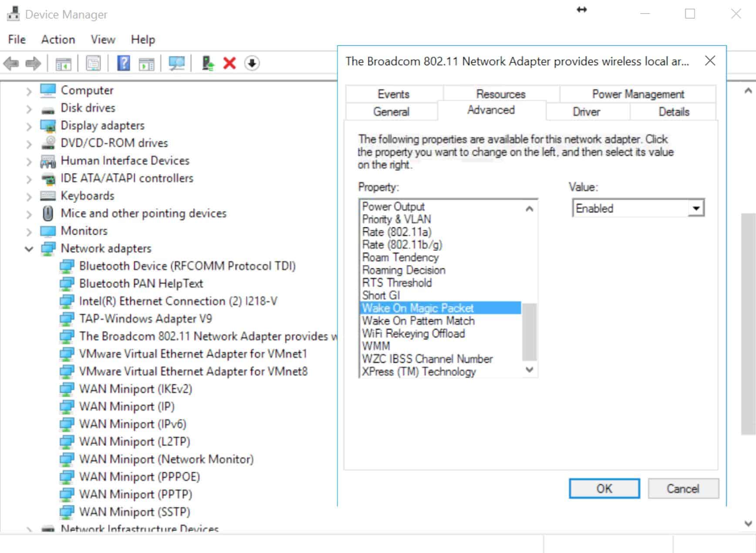Open the Action menu
This screenshot has width=756, height=553.
(58, 40)
